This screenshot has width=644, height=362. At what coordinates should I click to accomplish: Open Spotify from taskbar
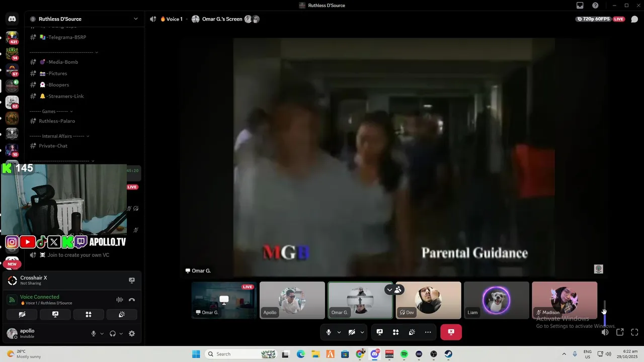coord(404,354)
